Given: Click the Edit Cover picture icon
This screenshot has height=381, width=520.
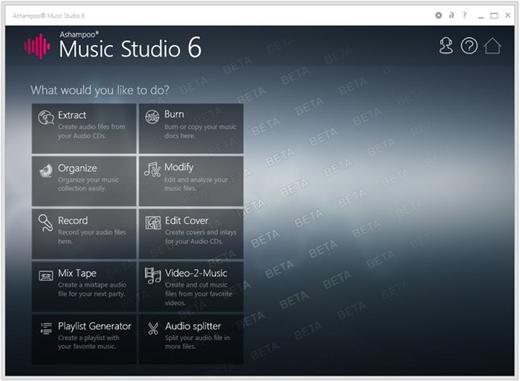Looking at the screenshot, I should click(153, 223).
